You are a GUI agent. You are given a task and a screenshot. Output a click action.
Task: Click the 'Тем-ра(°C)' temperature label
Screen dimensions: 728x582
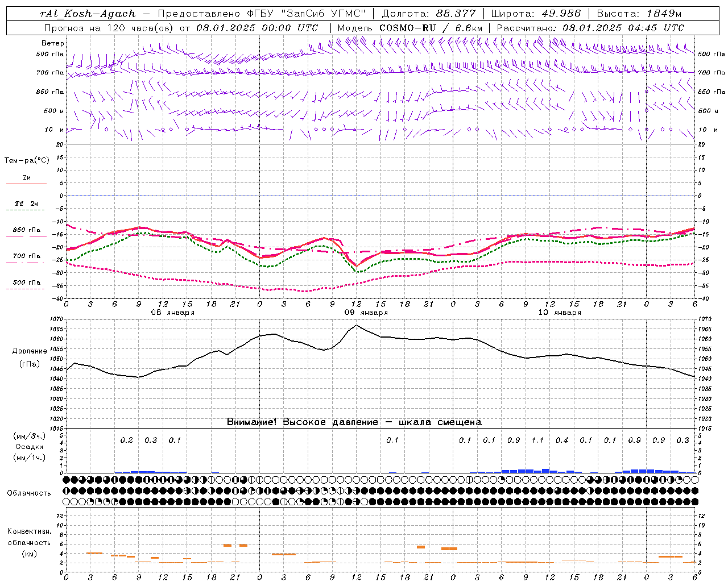[x=27, y=161]
